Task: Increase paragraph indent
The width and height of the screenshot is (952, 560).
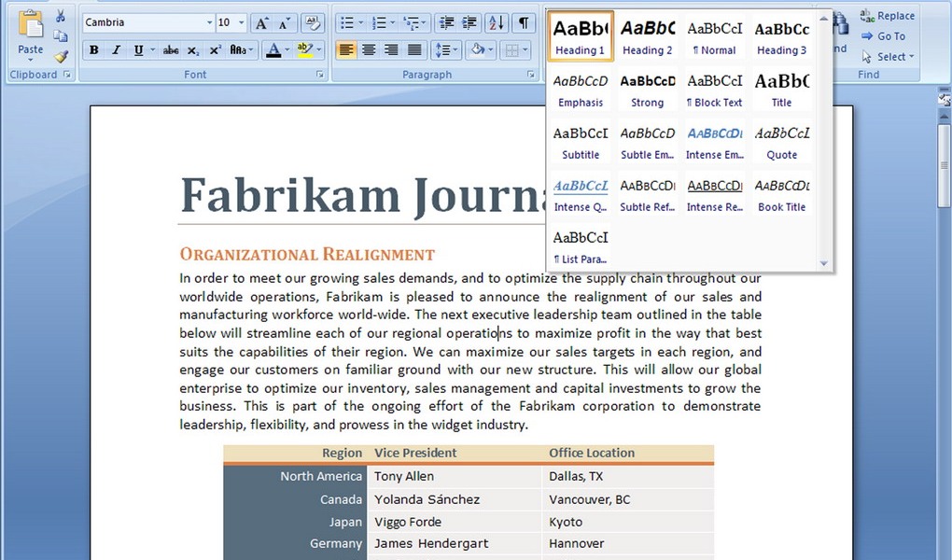Action: [x=469, y=23]
